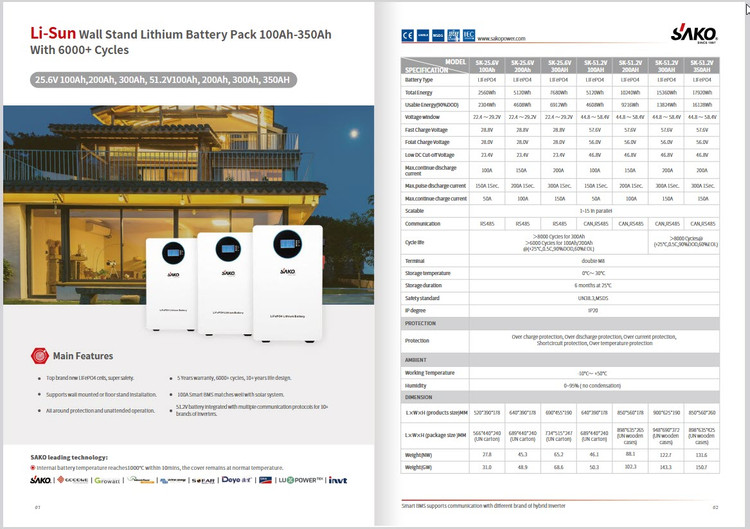Click the PROTECTION section header row
Image resolution: width=750 pixels, height=529 pixels.
pyautogui.click(x=560, y=324)
